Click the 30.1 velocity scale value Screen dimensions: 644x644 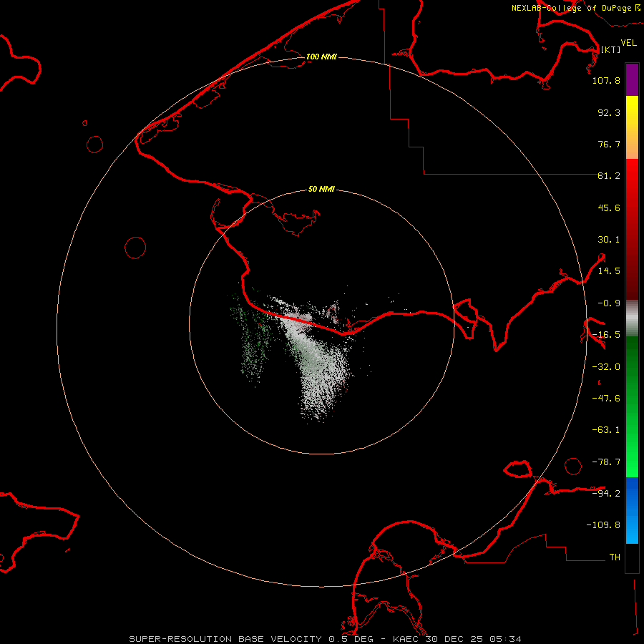[x=609, y=240]
